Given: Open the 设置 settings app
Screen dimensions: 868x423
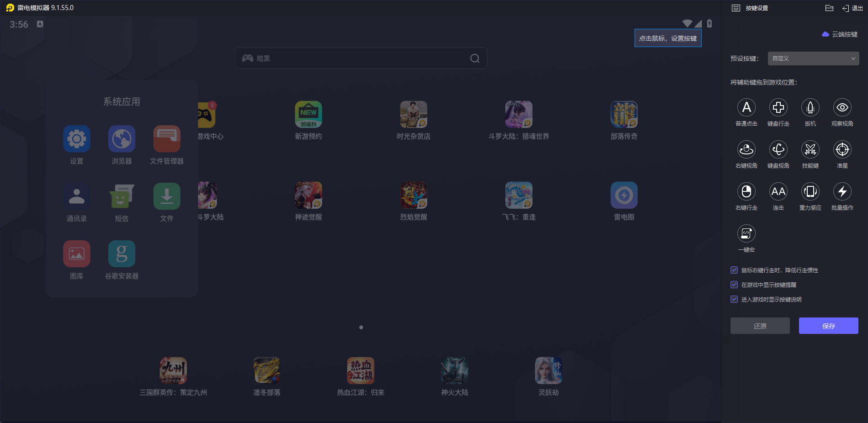Looking at the screenshot, I should coord(77,139).
